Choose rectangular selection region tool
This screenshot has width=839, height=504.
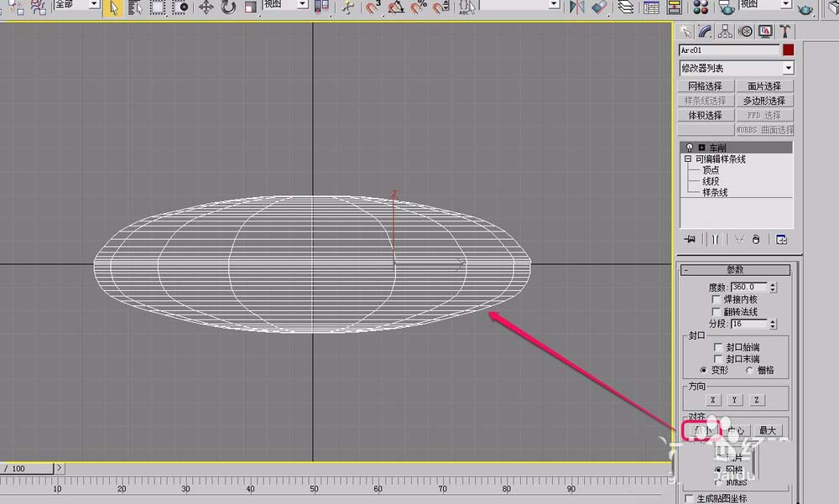pyautogui.click(x=158, y=8)
